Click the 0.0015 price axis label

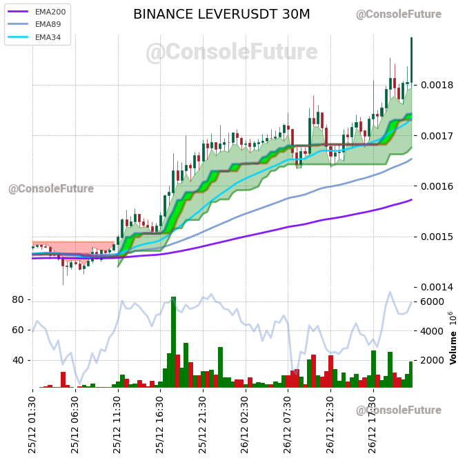(437, 237)
